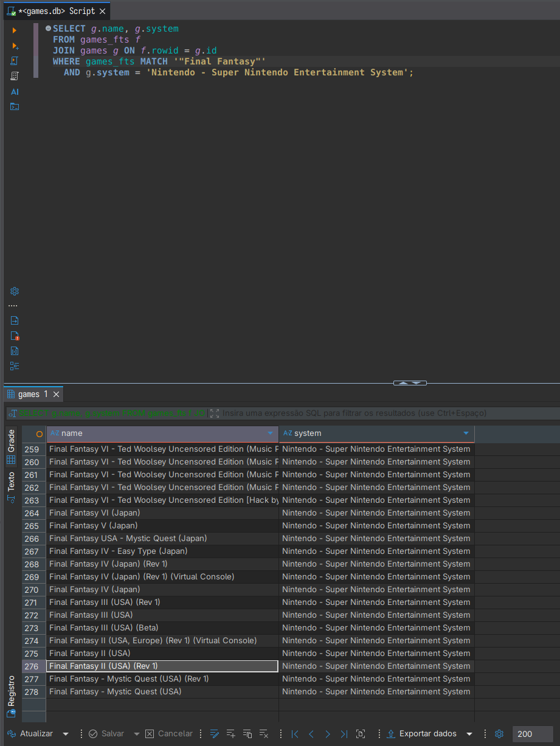560x746 pixels.
Task: Select cell Final Fantasy IV (Japan) (Rev 1) (Virtual Console)
Action: pyautogui.click(x=162, y=577)
